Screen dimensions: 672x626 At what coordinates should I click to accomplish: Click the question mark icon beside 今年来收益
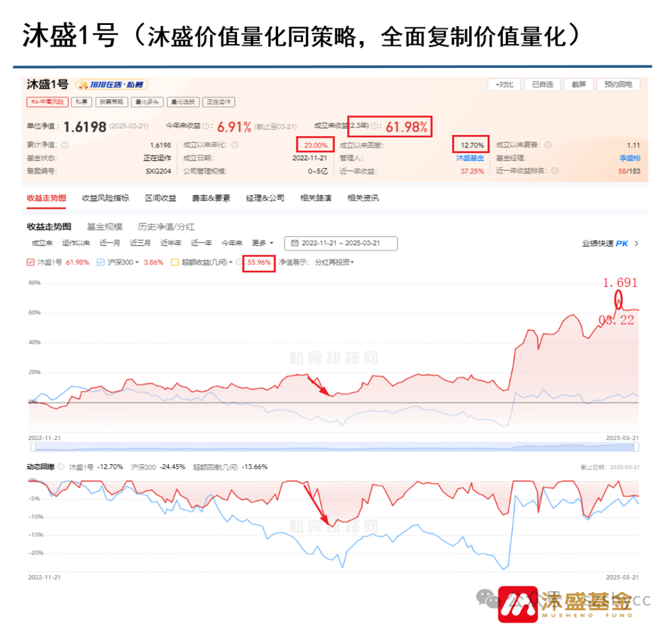click(205, 127)
